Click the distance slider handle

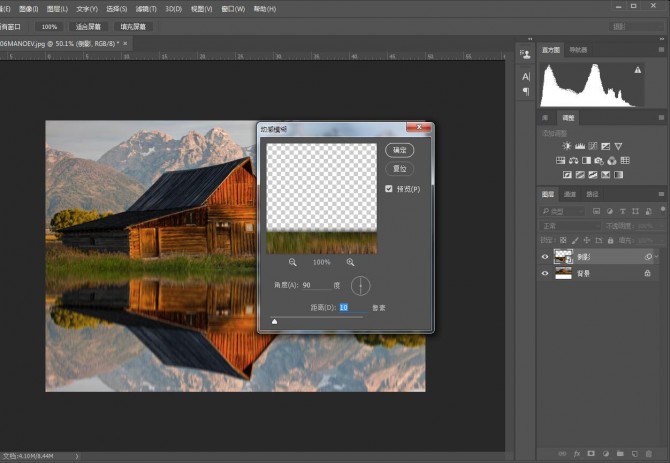point(274,322)
